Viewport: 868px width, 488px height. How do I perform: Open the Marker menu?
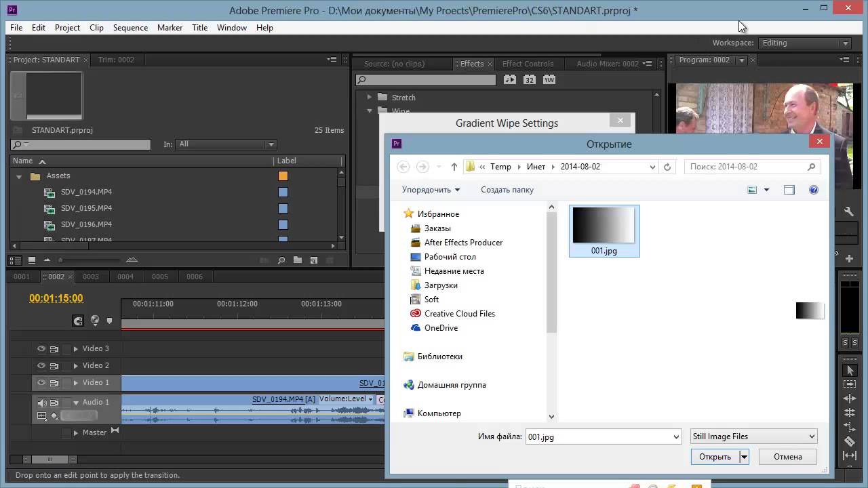(x=170, y=28)
